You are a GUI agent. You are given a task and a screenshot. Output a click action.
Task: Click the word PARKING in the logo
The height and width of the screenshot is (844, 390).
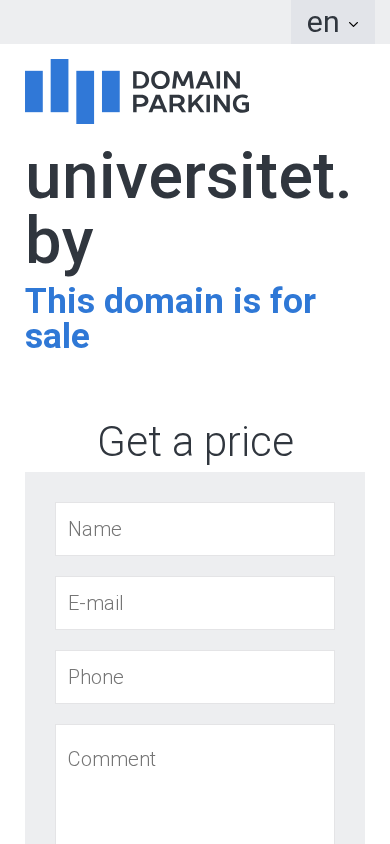pyautogui.click(x=191, y=103)
